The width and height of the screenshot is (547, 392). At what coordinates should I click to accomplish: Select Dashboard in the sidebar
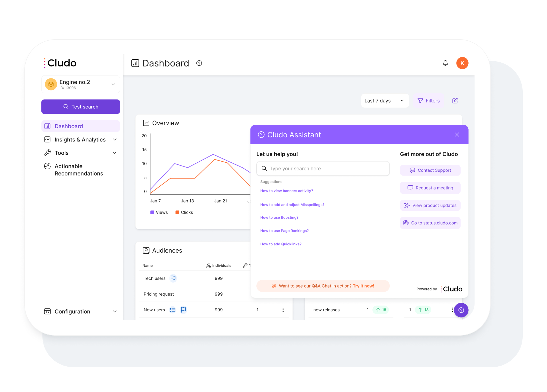(x=80, y=126)
